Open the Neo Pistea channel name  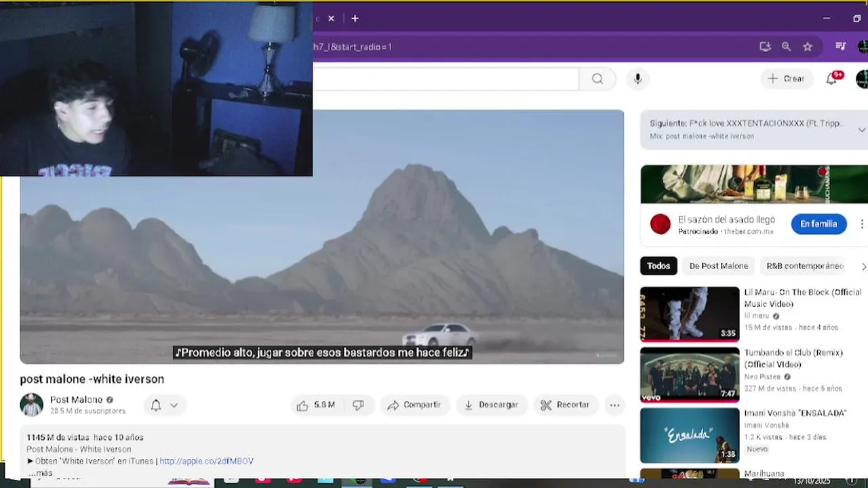(x=762, y=377)
